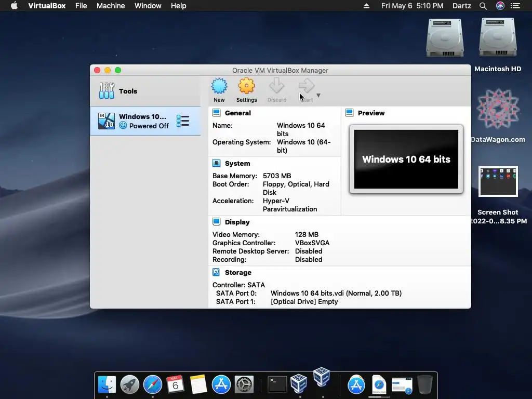Click the Dartz user name in menu bar

coord(462,6)
